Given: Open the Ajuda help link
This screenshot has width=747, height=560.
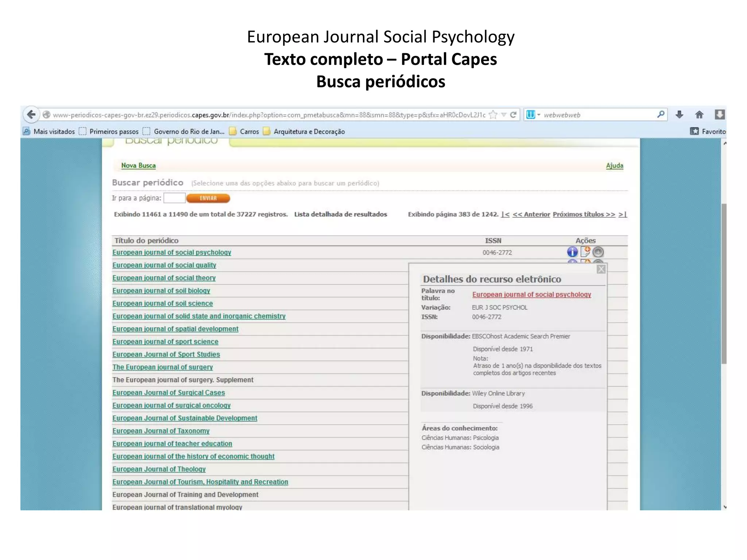Looking at the screenshot, I should (x=615, y=166).
